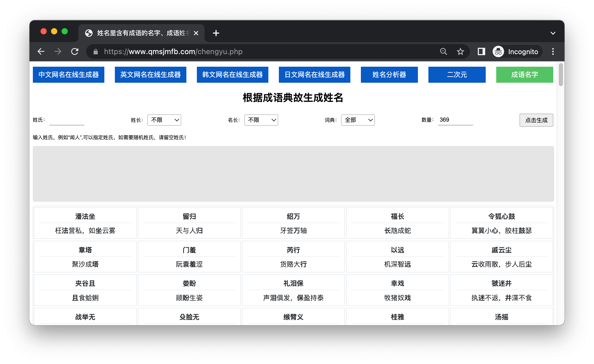
Task: View site info via lock icon
Action: point(96,52)
